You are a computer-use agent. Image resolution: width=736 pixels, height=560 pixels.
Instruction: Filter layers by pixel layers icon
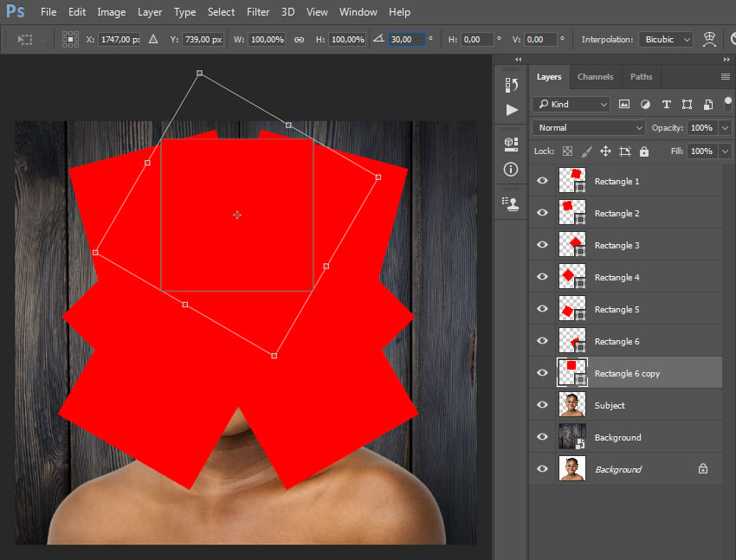click(623, 104)
